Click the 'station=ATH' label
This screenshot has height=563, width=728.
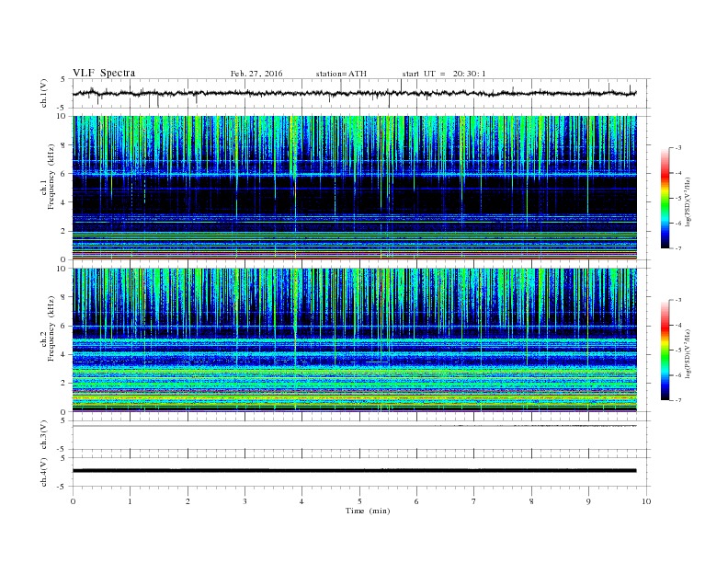341,74
